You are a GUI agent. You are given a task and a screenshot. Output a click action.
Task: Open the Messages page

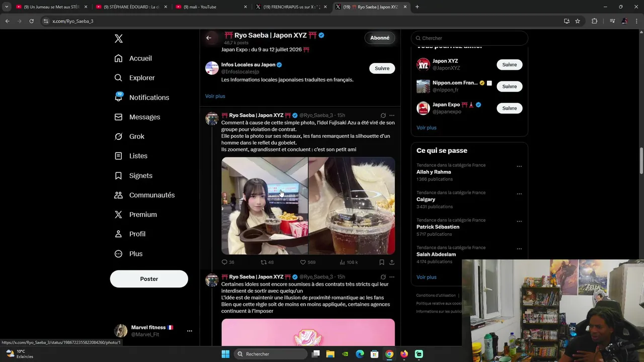137,117
